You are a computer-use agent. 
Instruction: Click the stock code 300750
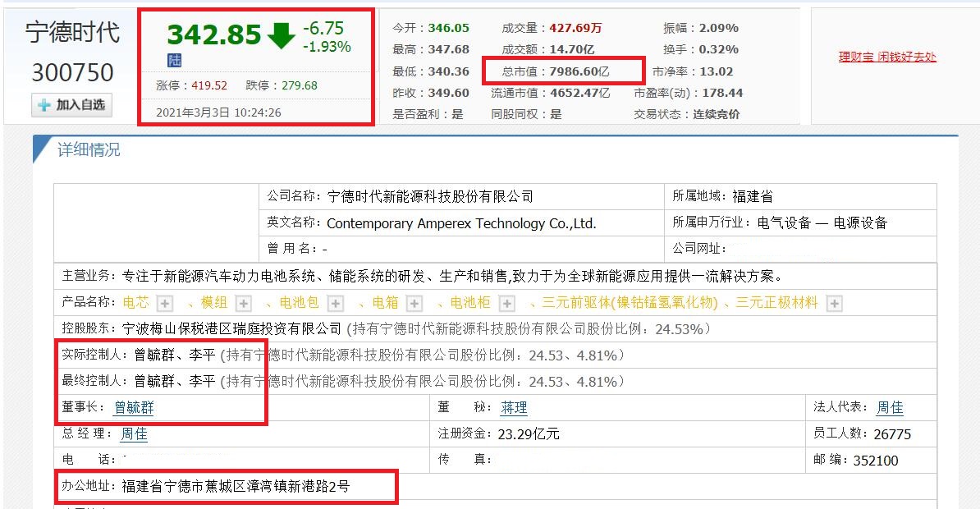point(72,72)
